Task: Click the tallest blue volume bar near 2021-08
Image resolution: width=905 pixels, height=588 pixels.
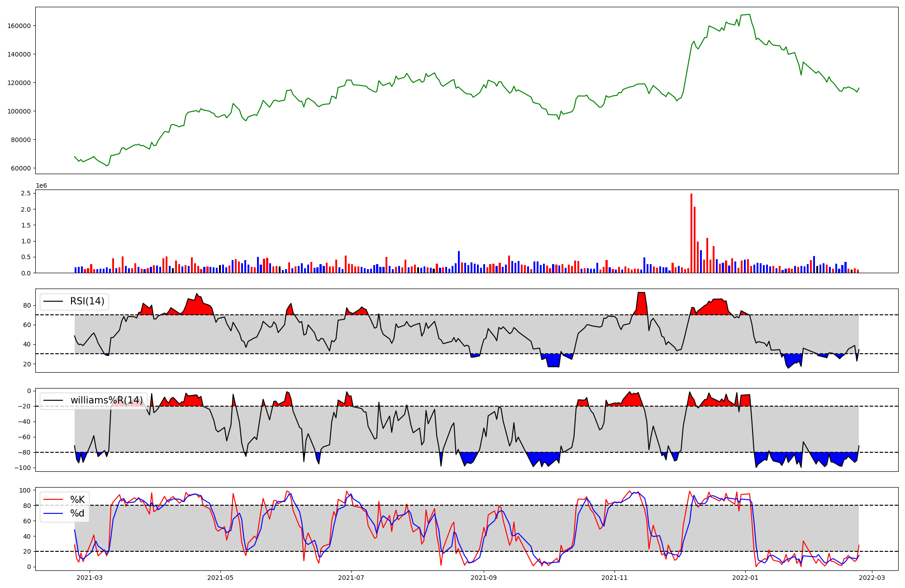Action: click(459, 262)
